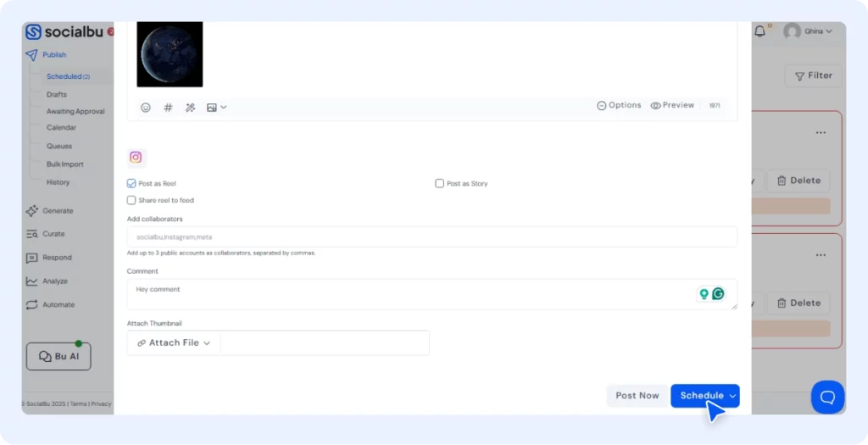This screenshot has height=445, width=868.
Task: Open the Privacy link in footer
Action: [x=102, y=404]
